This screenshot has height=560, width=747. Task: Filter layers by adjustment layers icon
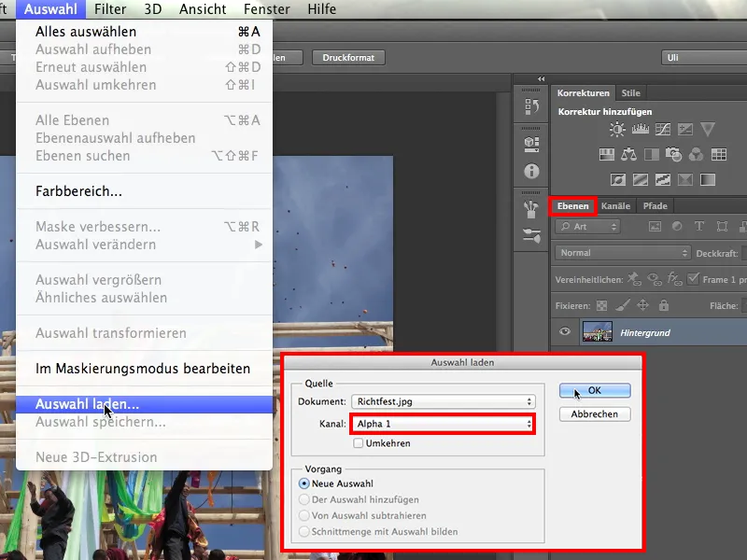[676, 227]
